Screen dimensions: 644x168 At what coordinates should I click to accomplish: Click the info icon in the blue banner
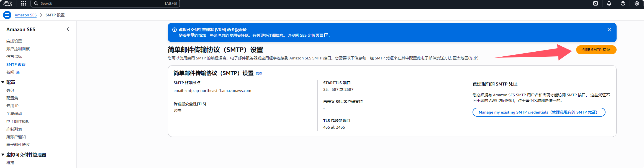coord(175,30)
